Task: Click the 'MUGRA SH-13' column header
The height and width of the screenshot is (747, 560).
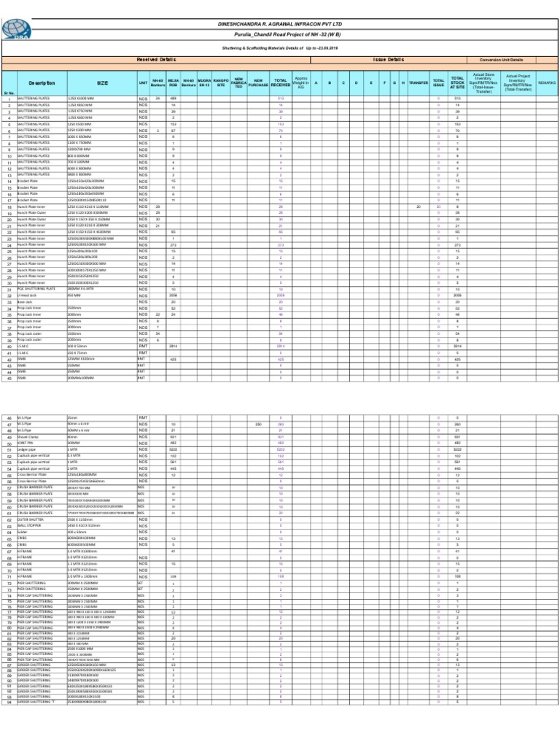Action: click(x=204, y=83)
